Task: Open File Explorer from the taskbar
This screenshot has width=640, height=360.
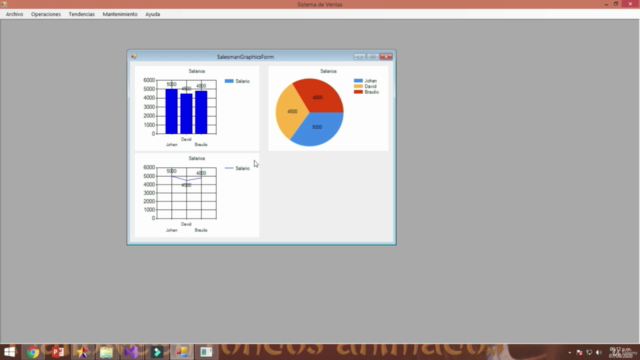Action: point(107,352)
